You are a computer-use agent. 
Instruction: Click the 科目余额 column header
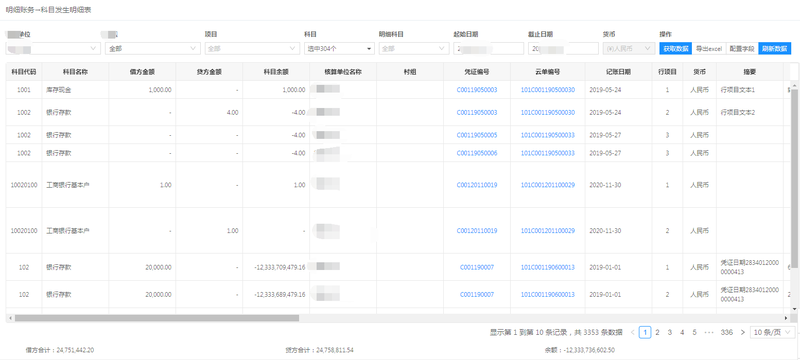pyautogui.click(x=276, y=72)
